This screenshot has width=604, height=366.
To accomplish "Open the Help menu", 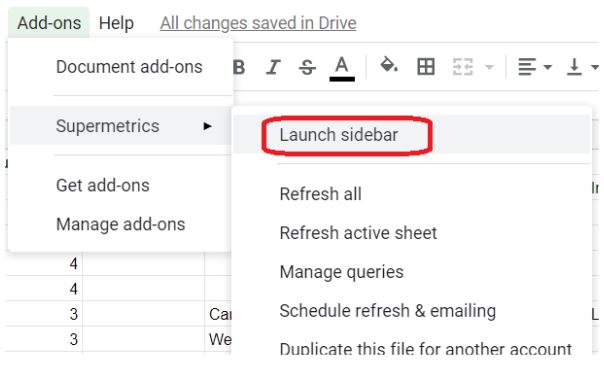I will click(116, 23).
